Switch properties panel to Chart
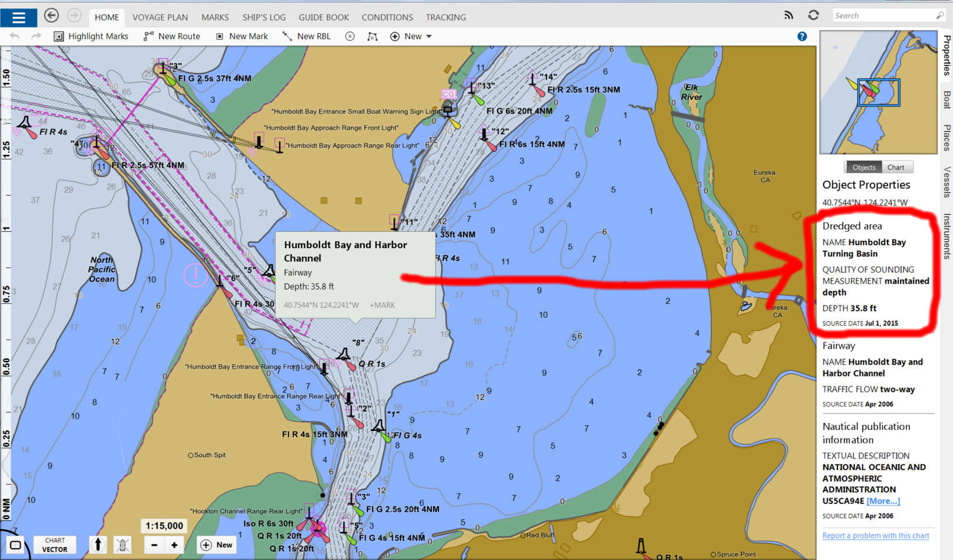 tap(896, 167)
